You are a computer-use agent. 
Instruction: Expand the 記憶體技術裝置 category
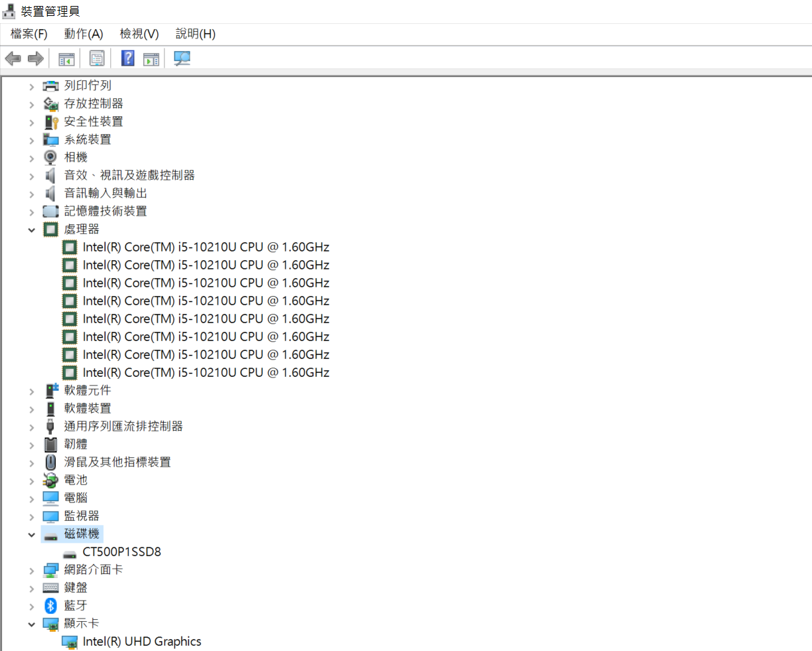click(31, 212)
